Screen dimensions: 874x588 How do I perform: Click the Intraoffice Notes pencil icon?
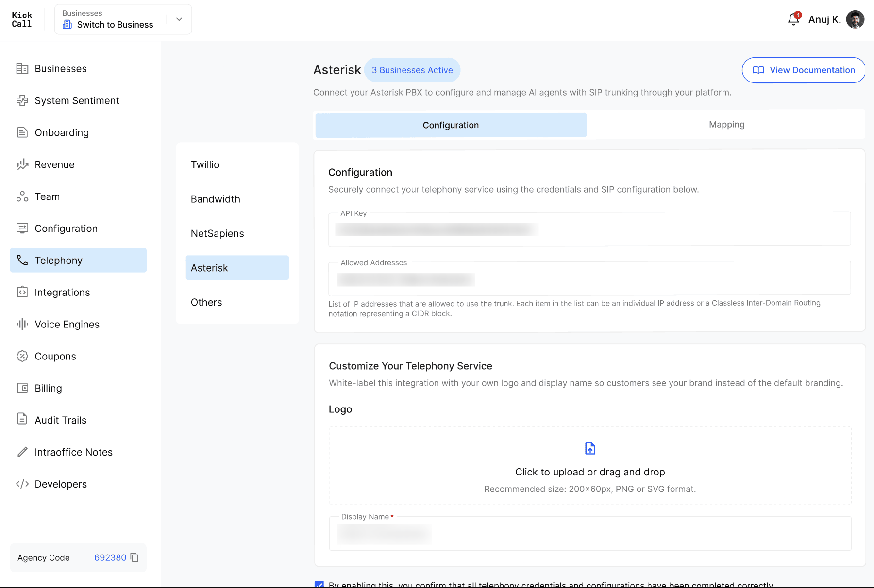point(22,452)
